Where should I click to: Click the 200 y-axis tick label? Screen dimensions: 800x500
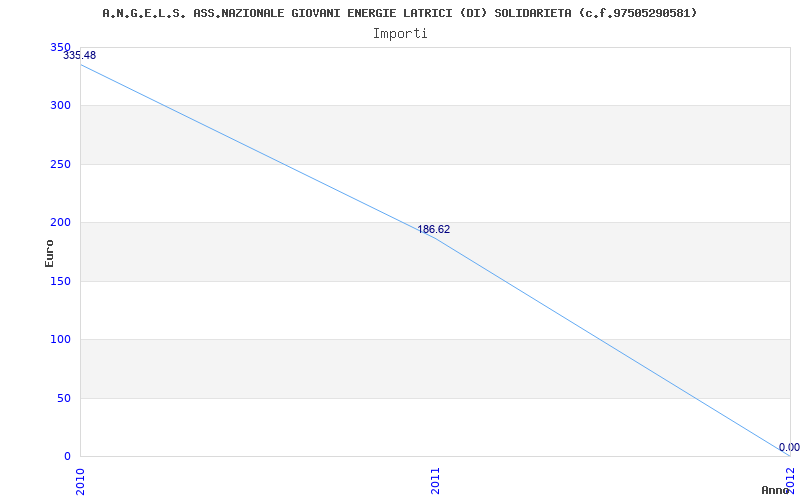[60, 222]
